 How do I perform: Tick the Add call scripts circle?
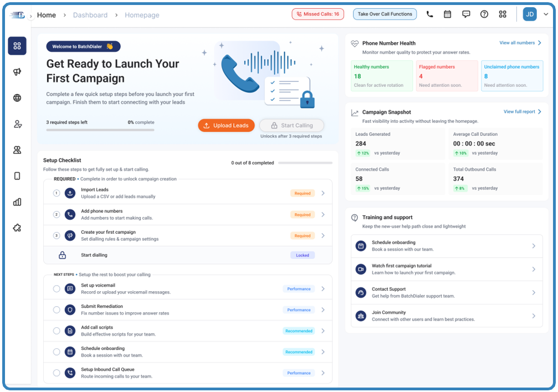click(57, 331)
